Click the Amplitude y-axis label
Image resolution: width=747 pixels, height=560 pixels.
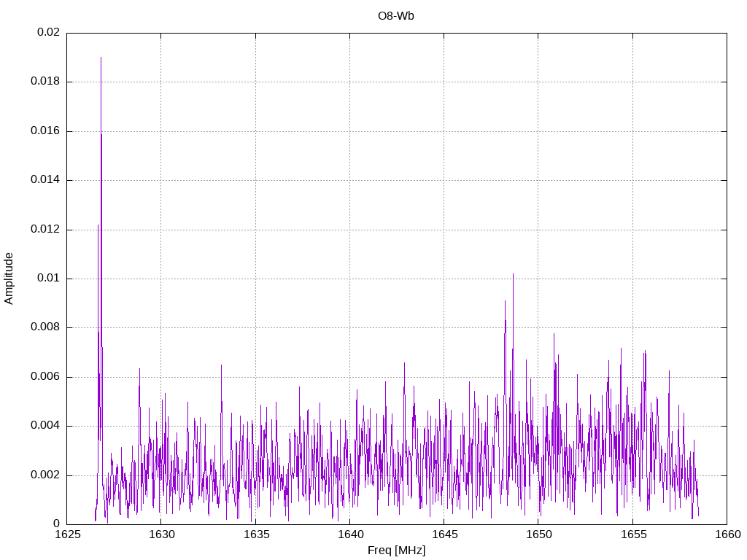(x=9, y=278)
